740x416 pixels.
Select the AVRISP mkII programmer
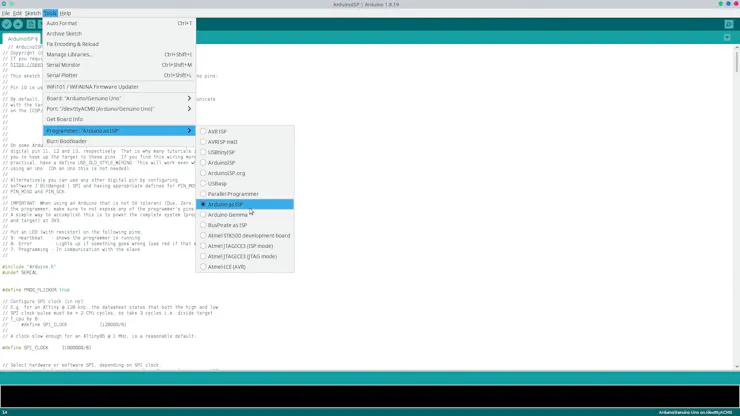pyautogui.click(x=245, y=142)
